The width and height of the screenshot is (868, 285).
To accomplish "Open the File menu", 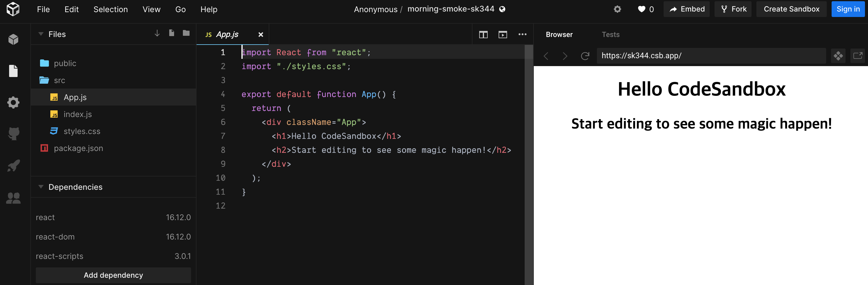I will pos(43,9).
